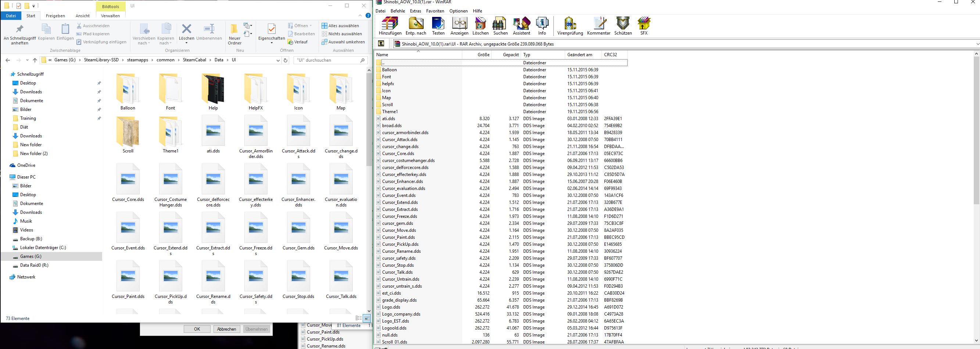Open the Verwalten Bildtools tab
This screenshot has height=349, width=980.
(110, 15)
